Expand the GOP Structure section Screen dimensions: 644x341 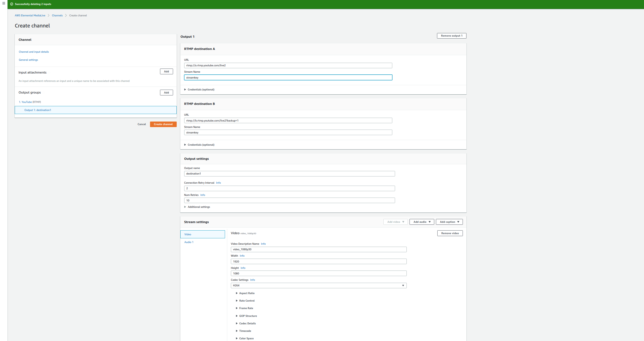point(246,316)
